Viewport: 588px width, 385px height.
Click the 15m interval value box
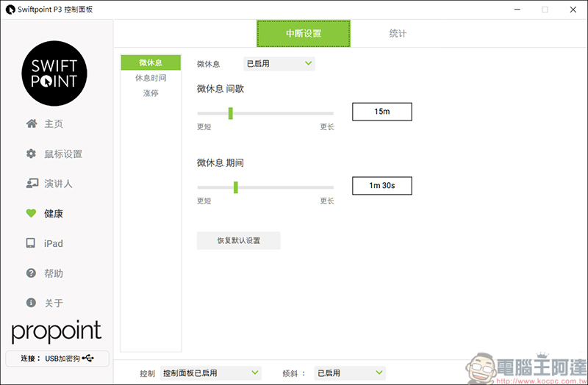[x=382, y=112]
